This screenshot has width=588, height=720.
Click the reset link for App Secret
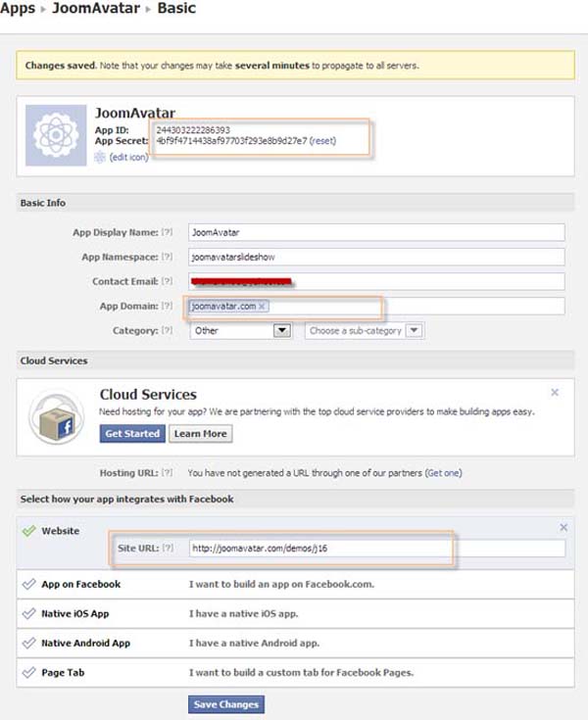[322, 141]
